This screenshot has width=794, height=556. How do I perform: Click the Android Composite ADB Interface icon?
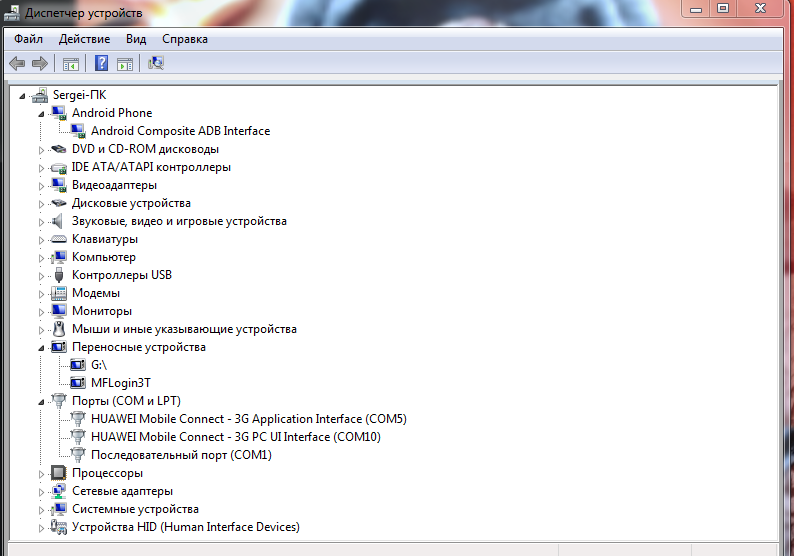77,131
